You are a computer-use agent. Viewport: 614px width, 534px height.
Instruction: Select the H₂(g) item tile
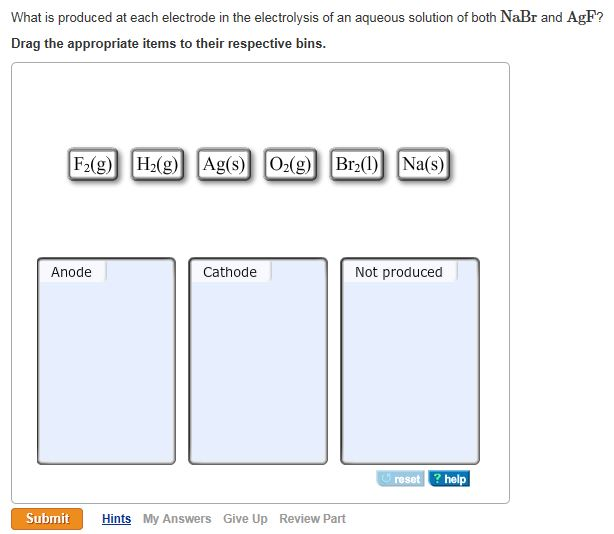point(159,164)
